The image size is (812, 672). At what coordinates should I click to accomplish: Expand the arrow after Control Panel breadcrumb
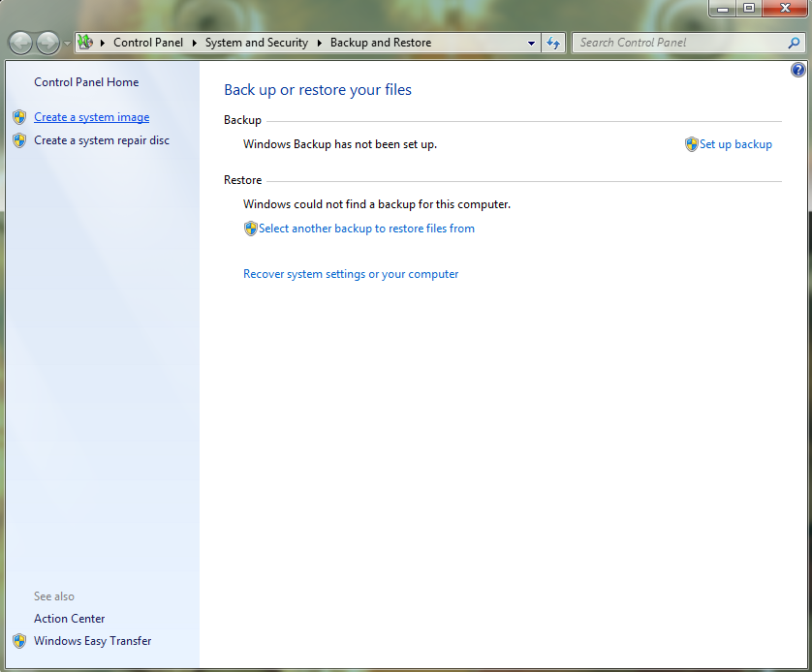(195, 43)
